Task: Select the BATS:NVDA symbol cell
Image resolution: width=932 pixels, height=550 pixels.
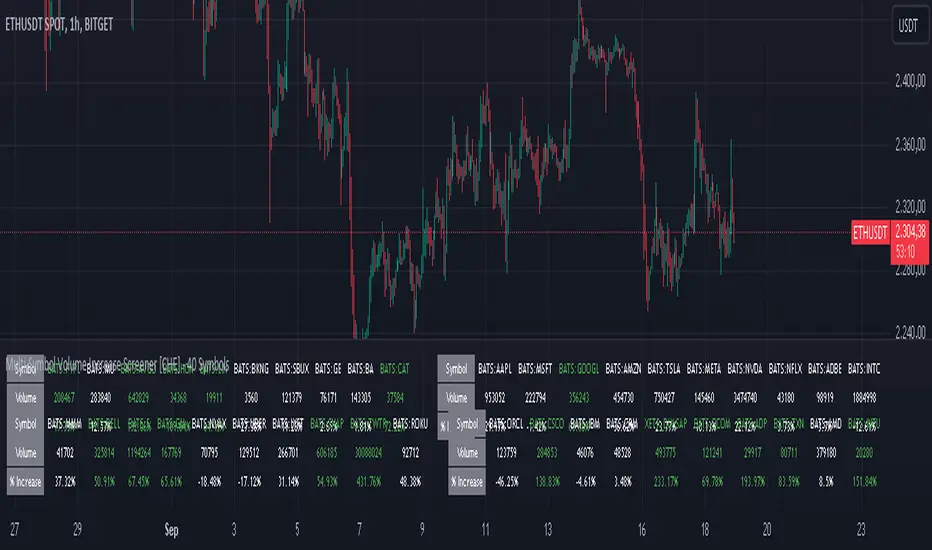Action: (x=747, y=368)
